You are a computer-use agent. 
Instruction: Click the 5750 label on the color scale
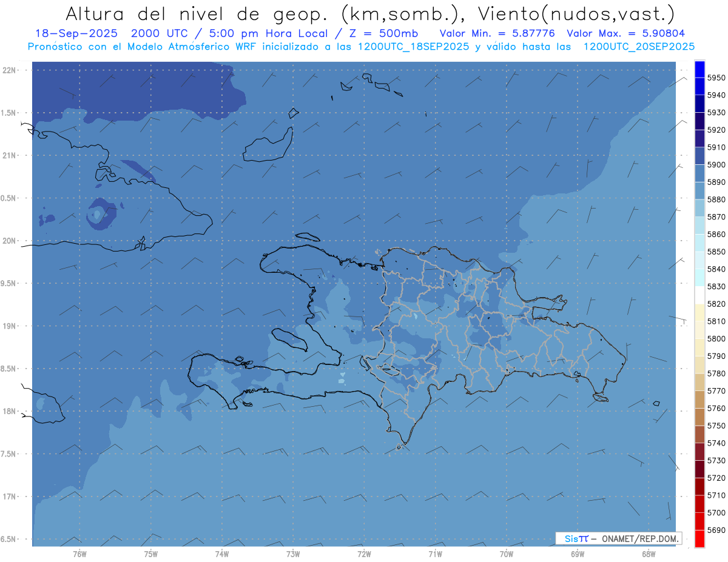716,426
